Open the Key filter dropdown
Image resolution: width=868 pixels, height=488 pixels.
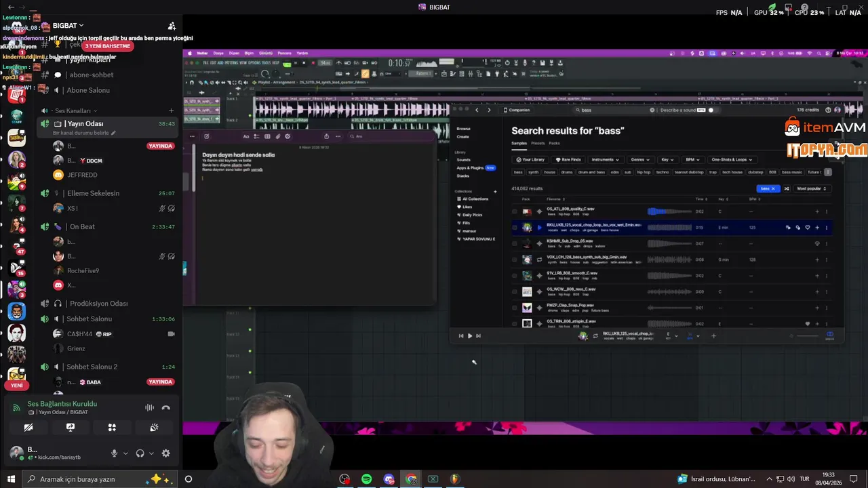(667, 160)
